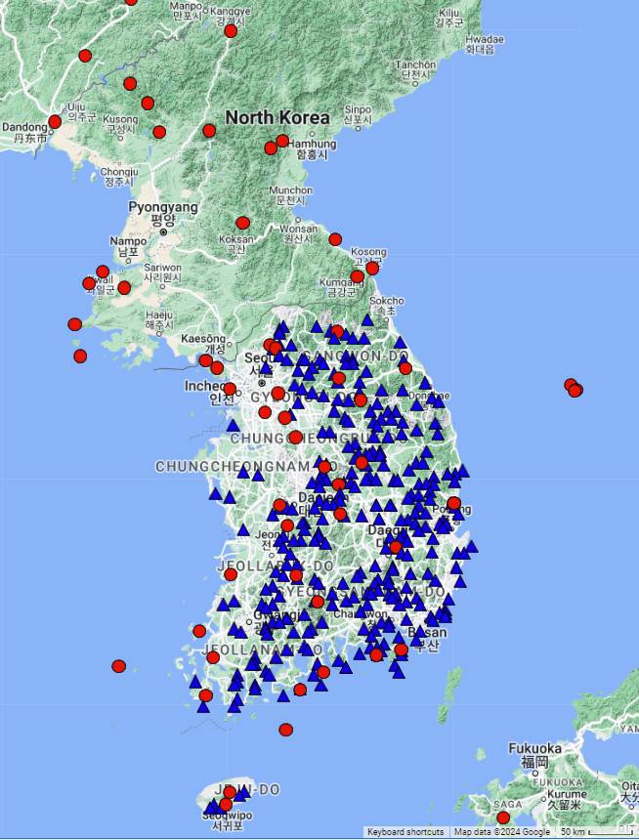Viewport: 639px width, 840px height.
Task: Click the Pyongyang city label
Action: coord(163,207)
